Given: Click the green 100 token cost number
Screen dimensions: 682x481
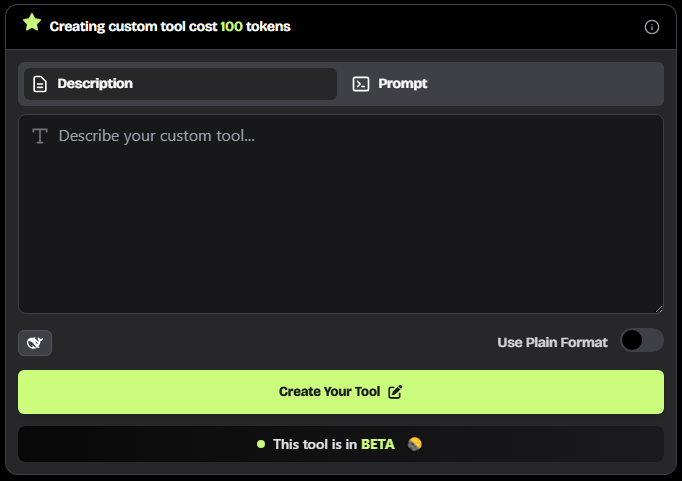Looking at the screenshot, I should (x=232, y=26).
